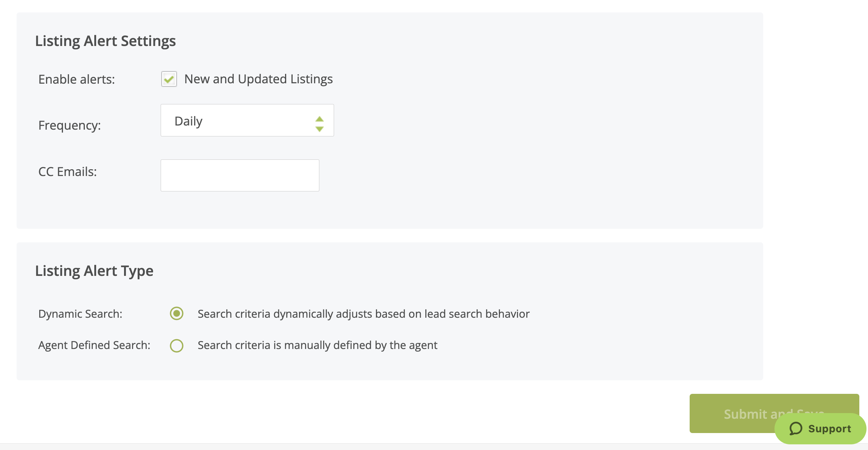Select the Agent Defined Search radio button
Image resolution: width=868 pixels, height=450 pixels.
coord(176,345)
